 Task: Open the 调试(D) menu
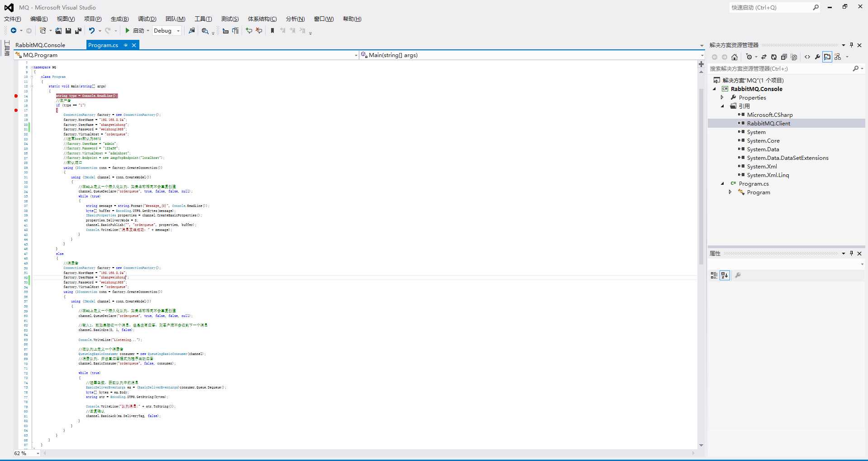pyautogui.click(x=147, y=19)
